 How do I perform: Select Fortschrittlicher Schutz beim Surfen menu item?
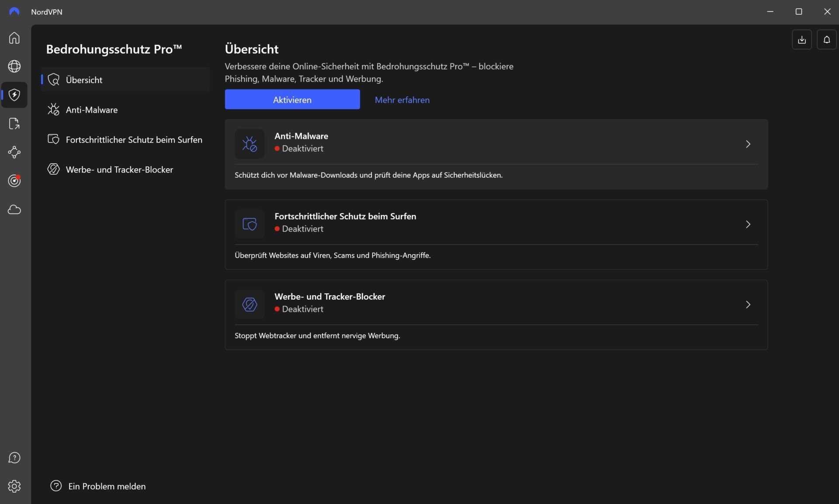tap(125, 139)
